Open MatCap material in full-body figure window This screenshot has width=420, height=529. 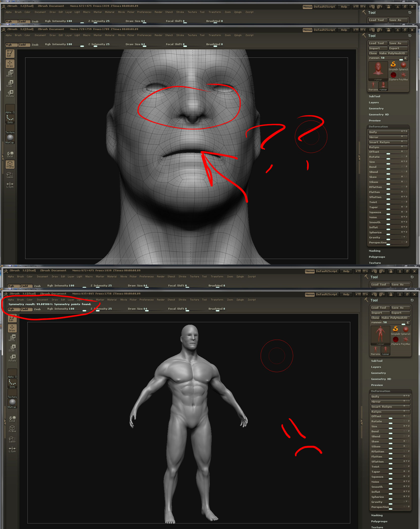12,404
